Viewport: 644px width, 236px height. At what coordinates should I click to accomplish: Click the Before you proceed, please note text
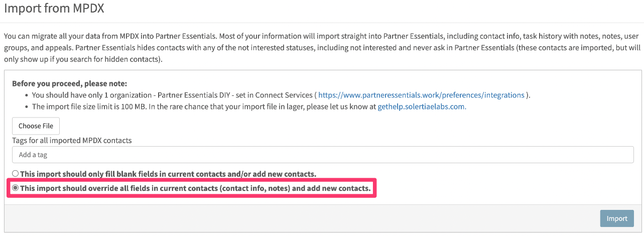tap(70, 83)
